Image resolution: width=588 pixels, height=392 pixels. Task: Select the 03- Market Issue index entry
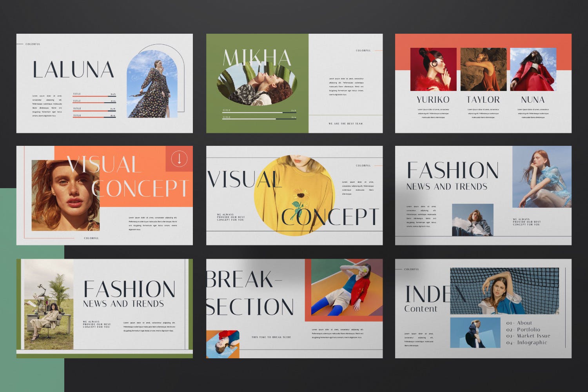coord(528,336)
